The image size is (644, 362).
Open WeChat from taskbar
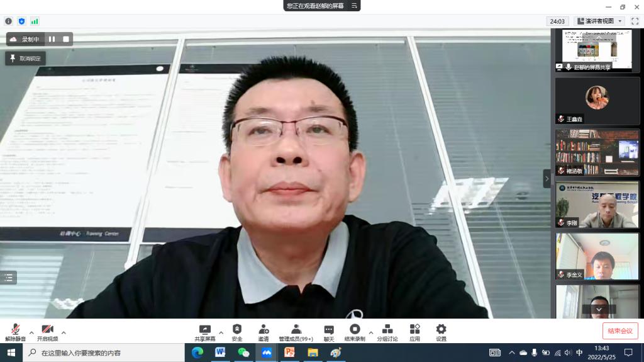[x=243, y=353]
